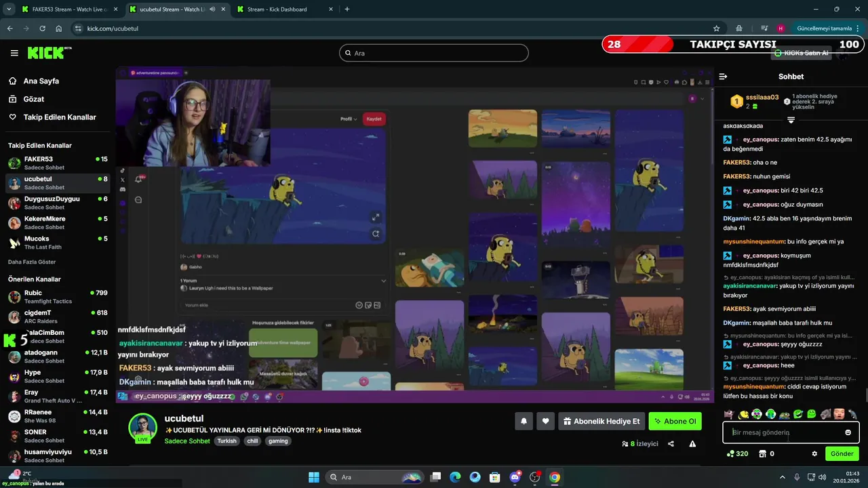Collapse the Sohbet chat panel icon

[x=723, y=77]
